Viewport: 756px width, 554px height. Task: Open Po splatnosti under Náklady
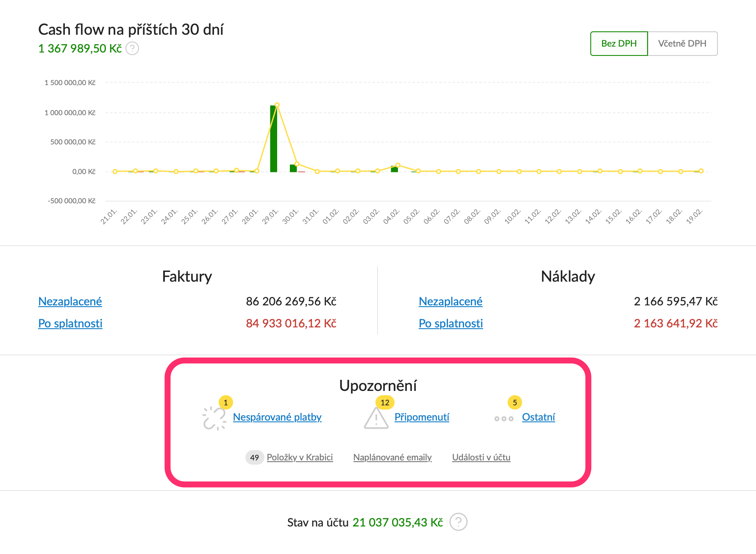[x=451, y=324]
